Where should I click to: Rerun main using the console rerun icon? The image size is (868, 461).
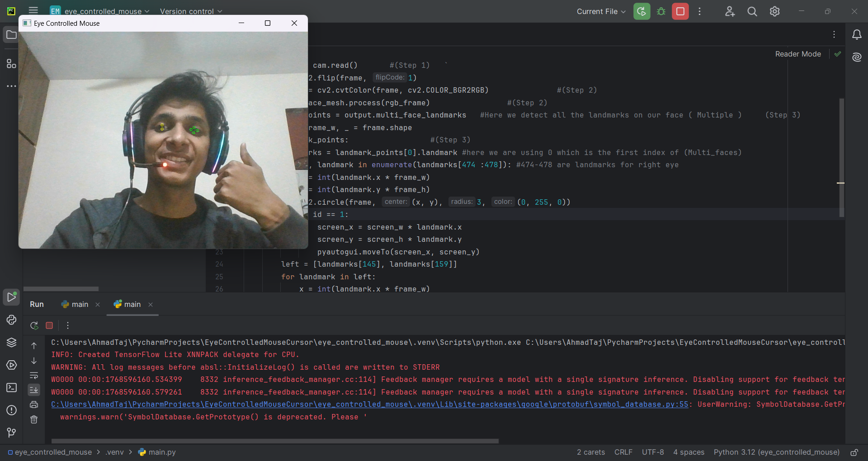point(34,325)
